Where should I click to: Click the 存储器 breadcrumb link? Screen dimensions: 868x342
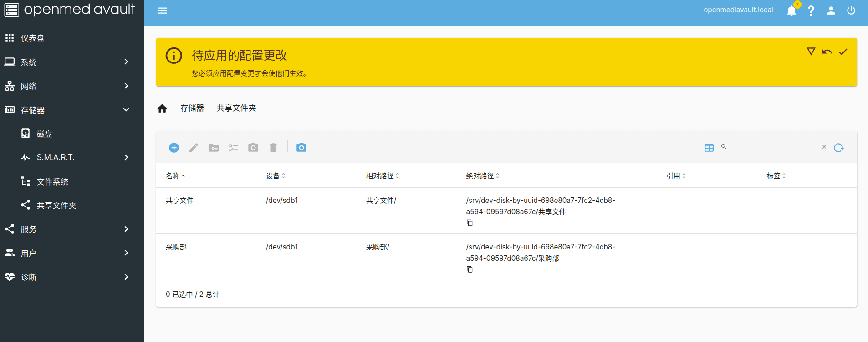coord(192,108)
